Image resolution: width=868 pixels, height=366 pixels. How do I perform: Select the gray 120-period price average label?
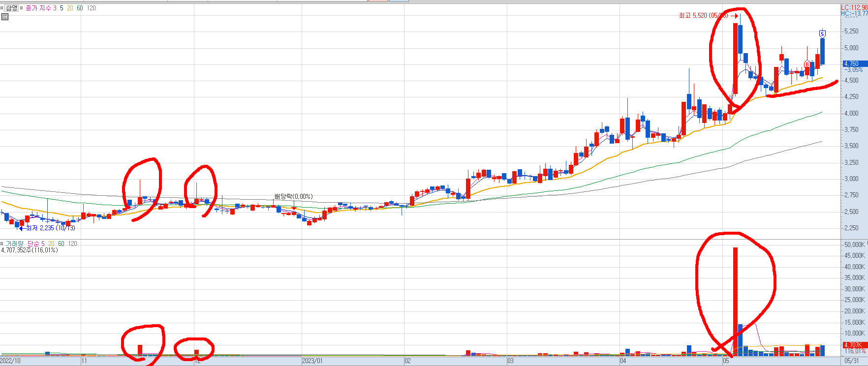click(x=92, y=8)
